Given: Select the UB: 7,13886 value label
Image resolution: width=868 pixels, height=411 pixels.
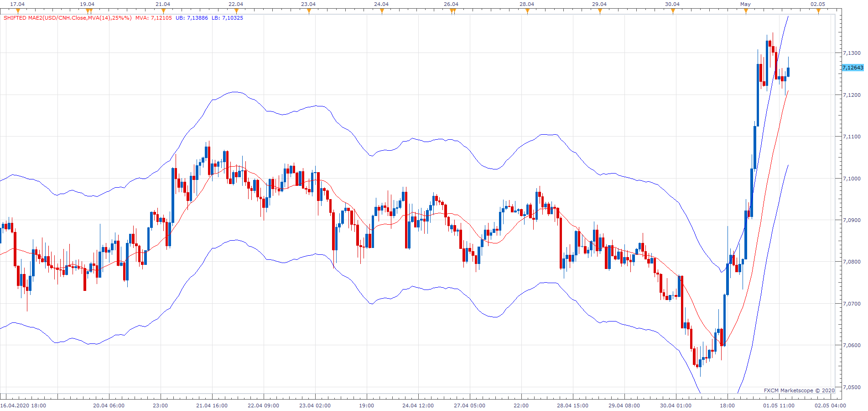Looking at the screenshot, I should click(x=192, y=18).
